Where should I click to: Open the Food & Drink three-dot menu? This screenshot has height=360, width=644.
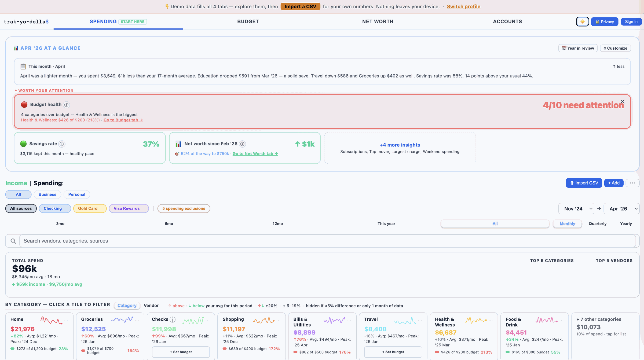coord(561,320)
